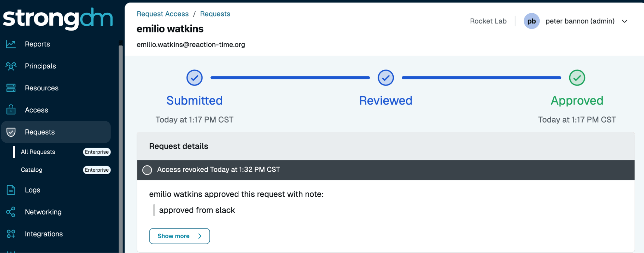
Task: Click the Principals people icon
Action: click(x=11, y=66)
